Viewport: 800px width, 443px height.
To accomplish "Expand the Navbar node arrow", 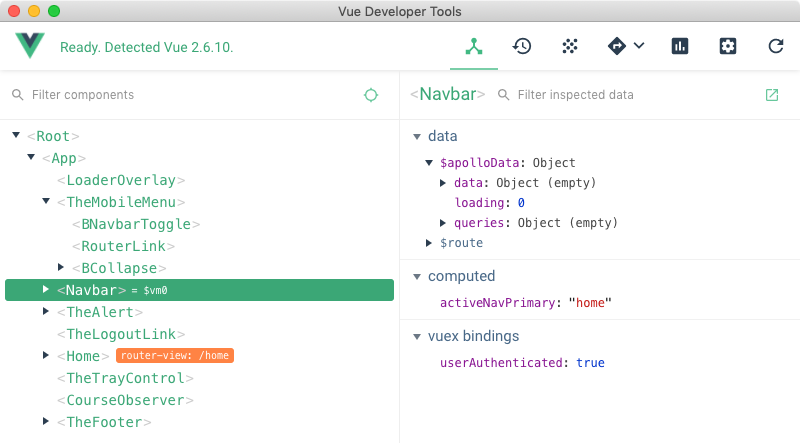I will point(46,289).
